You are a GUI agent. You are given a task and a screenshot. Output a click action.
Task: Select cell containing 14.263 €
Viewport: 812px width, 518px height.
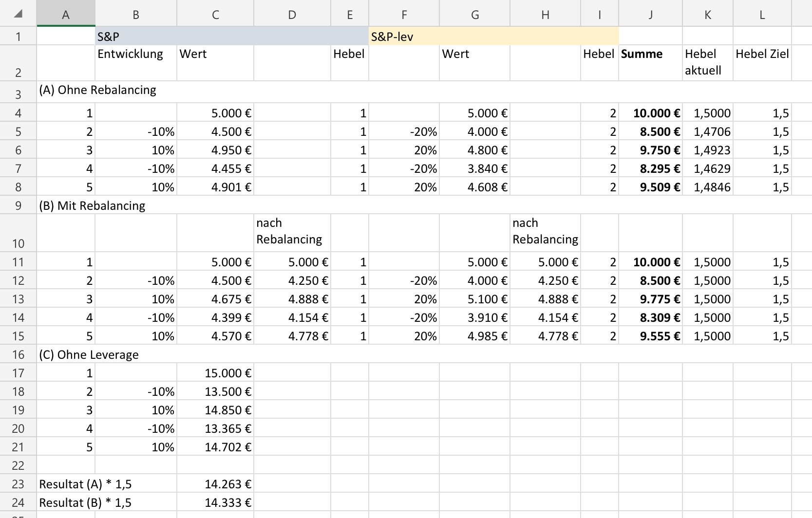[215, 484]
